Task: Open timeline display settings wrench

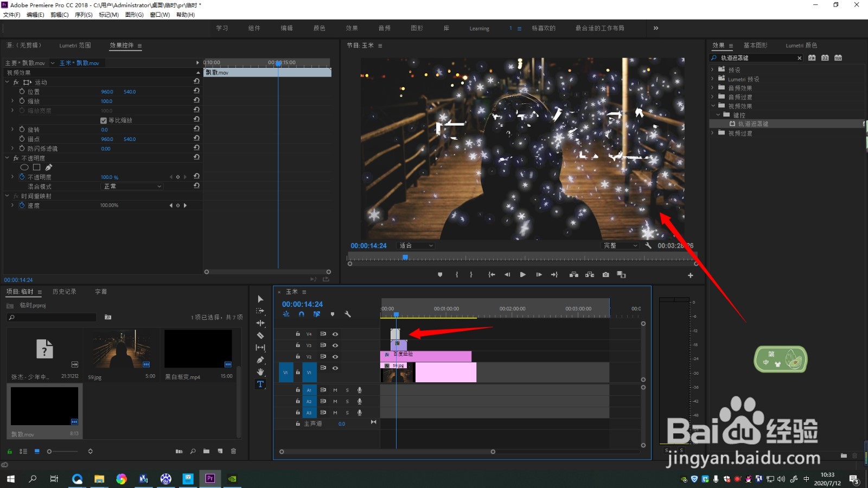Action: pos(348,314)
